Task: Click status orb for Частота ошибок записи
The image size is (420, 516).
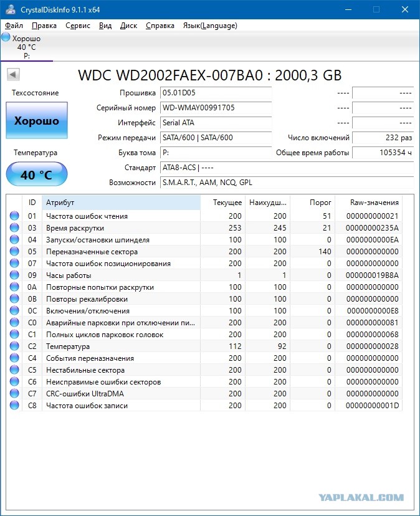Action: [x=14, y=406]
